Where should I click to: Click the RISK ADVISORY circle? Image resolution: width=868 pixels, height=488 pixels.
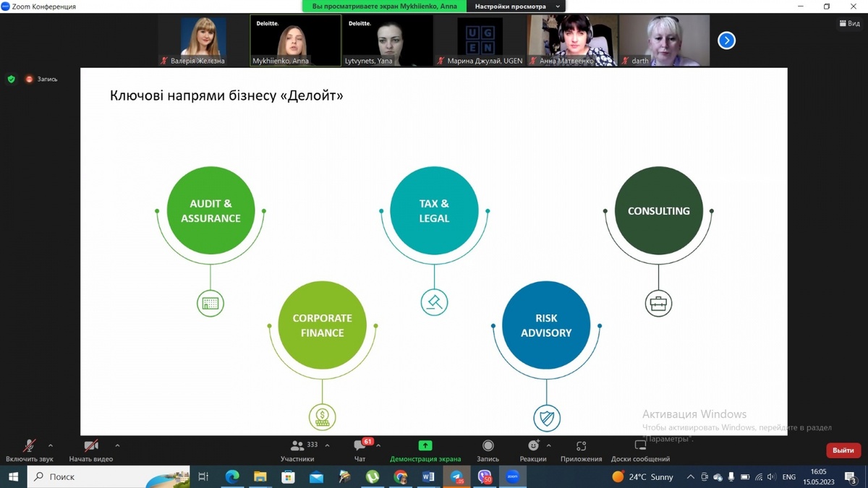[x=546, y=325]
